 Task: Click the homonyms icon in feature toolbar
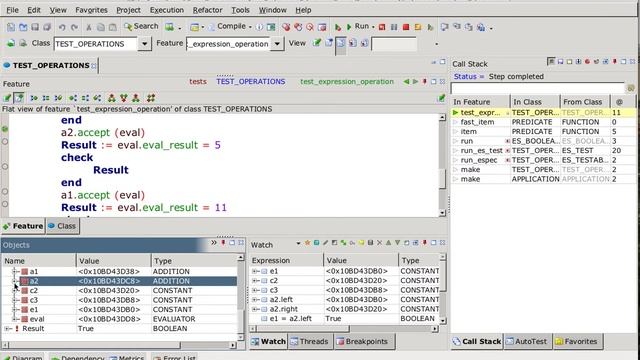coord(151,98)
